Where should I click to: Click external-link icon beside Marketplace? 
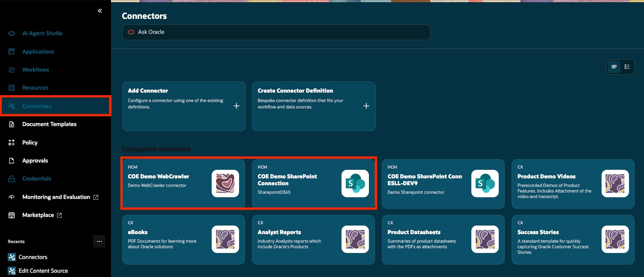[60, 215]
